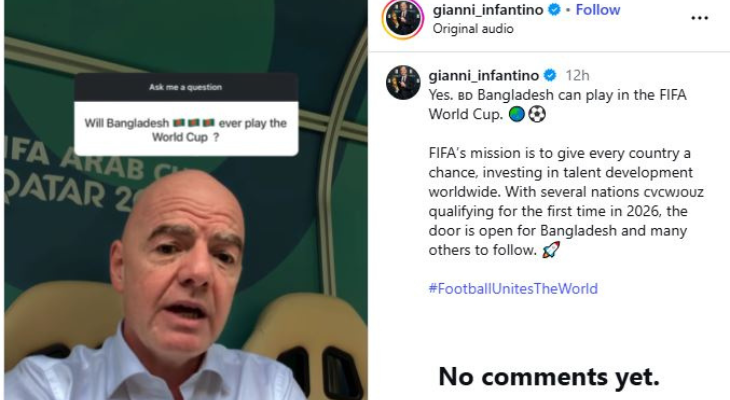This screenshot has width=730, height=400.
Task: Open gianni_infantino profile from the caption username
Action: tap(484, 75)
